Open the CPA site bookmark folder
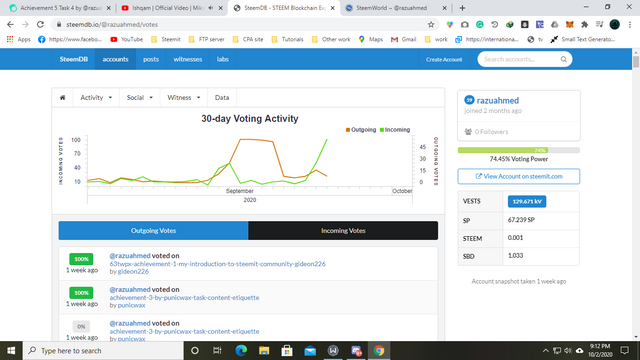This screenshot has height=360, width=640. 248,39
